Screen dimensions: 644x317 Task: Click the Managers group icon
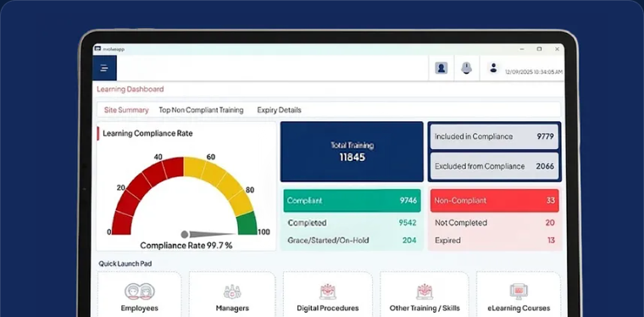[232, 292]
